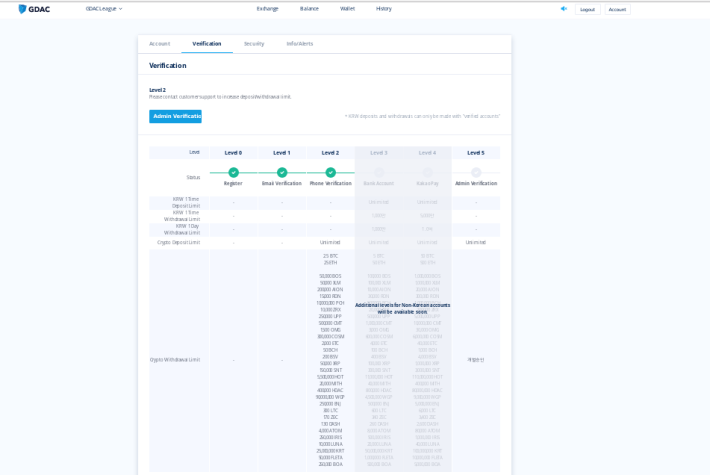Click the GDAC shield logo

[22, 9]
